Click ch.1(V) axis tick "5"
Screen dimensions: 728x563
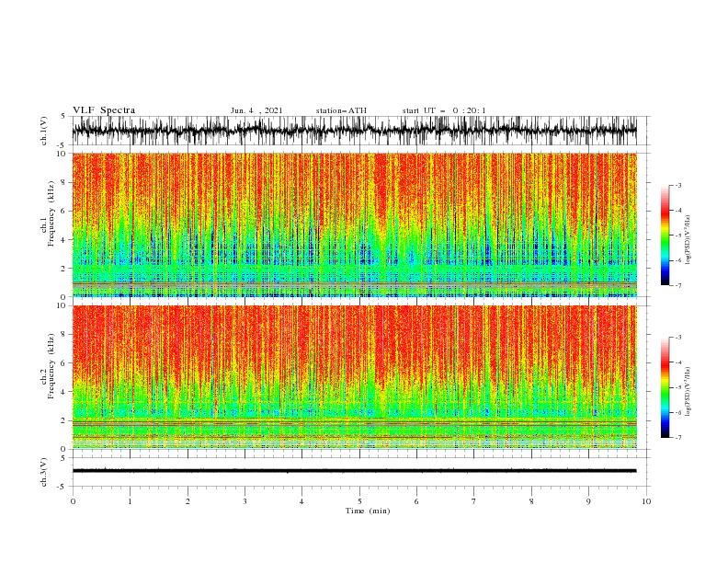[x=64, y=117]
